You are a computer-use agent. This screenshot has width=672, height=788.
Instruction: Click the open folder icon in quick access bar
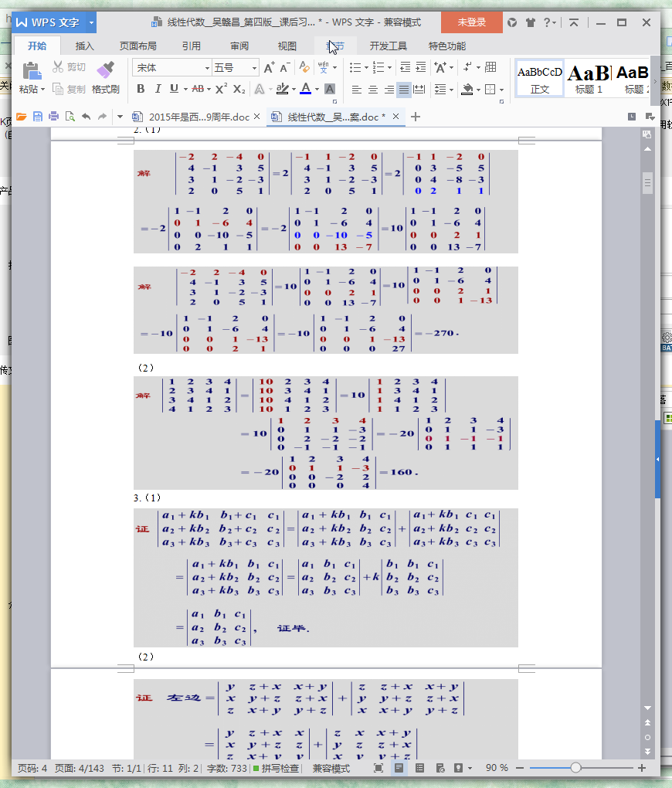pyautogui.click(x=21, y=117)
